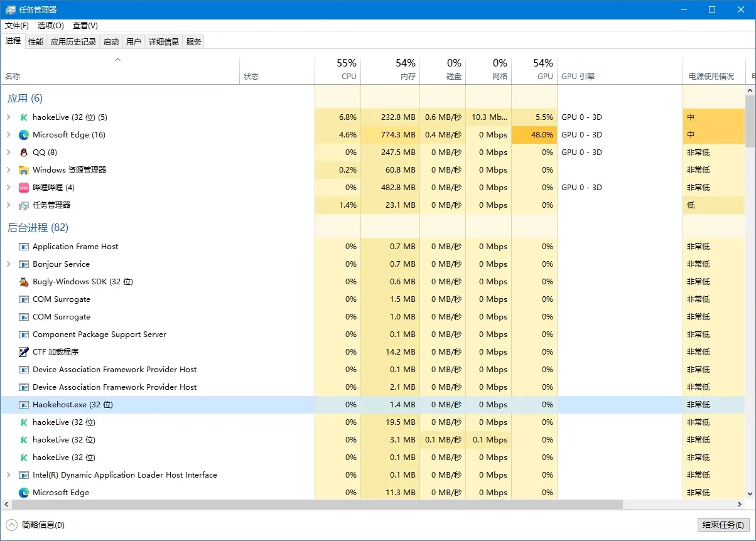Click the Device Association Framework icon, 2.1 MB row
756x541 pixels.
click(x=24, y=387)
